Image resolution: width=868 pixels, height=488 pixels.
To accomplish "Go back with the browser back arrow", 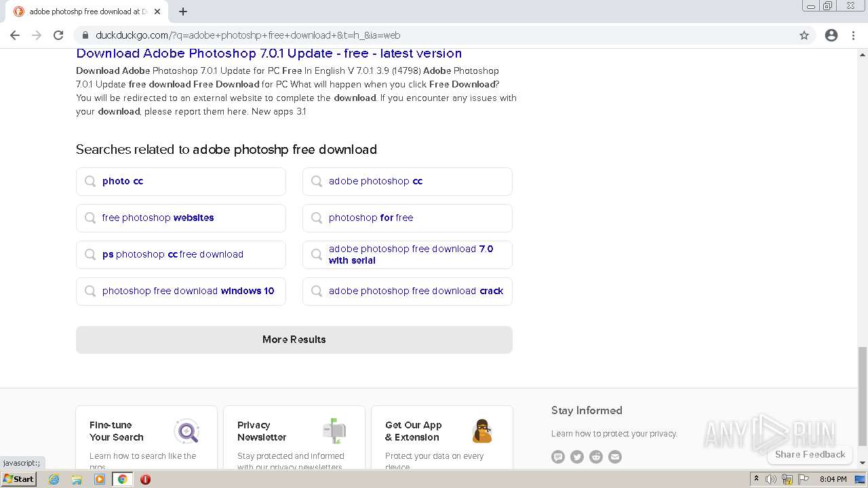I will (x=15, y=35).
